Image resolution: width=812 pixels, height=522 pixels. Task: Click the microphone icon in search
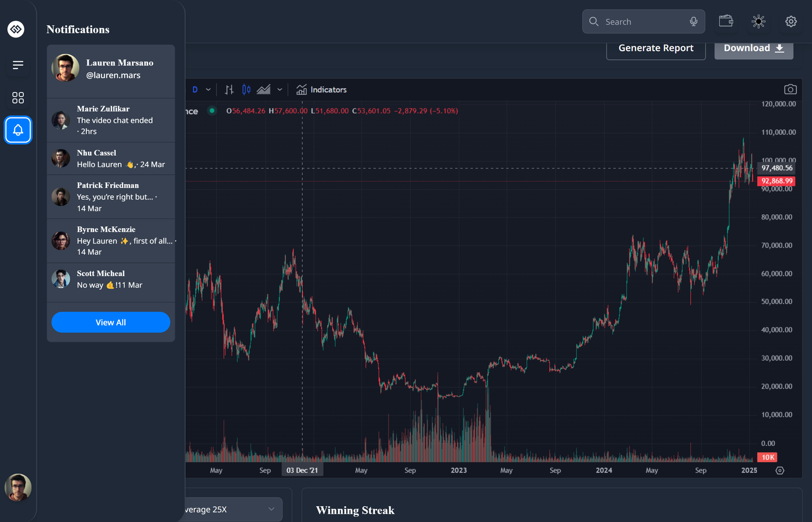point(693,21)
